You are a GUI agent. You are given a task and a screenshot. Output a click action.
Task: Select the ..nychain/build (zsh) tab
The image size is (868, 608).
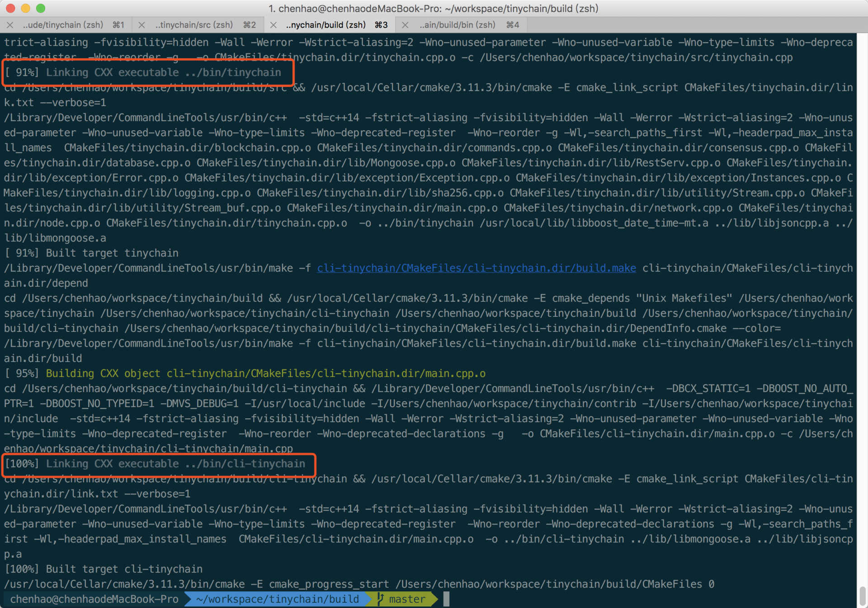click(x=326, y=25)
